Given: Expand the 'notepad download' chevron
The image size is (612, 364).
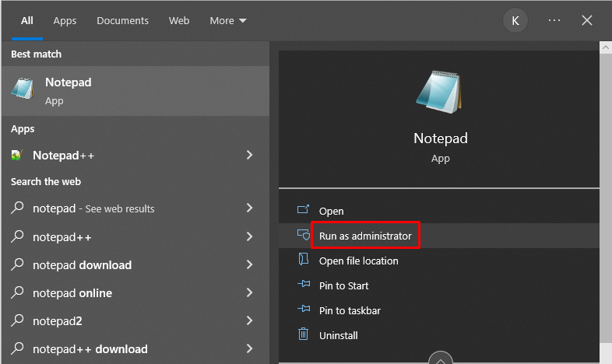Looking at the screenshot, I should 250,264.
